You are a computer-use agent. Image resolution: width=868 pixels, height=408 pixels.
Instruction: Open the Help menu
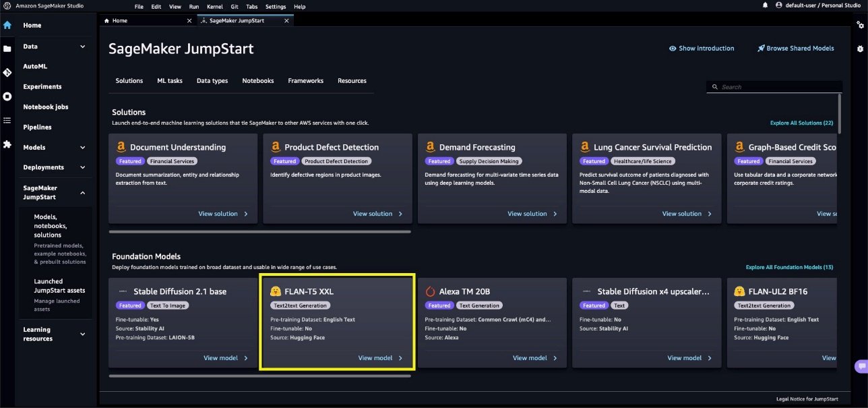pos(300,6)
